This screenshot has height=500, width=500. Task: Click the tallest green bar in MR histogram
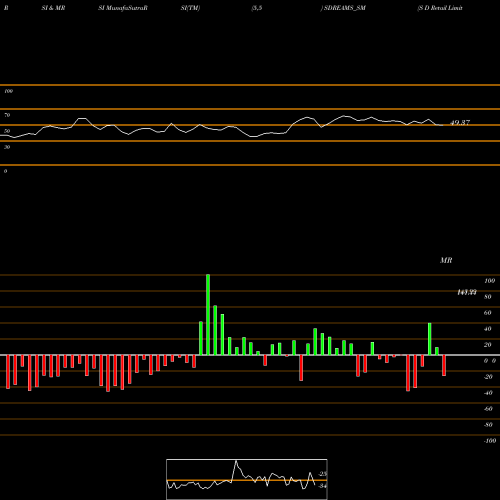[208, 315]
